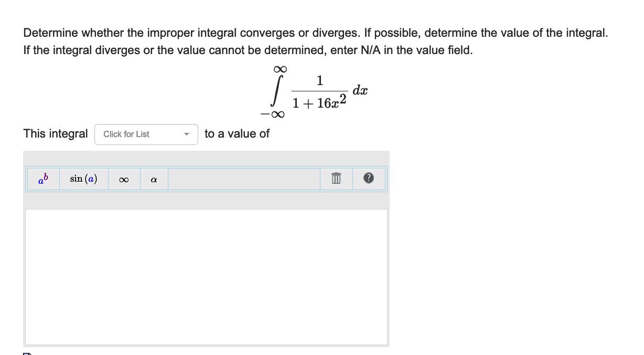Click the delete button in the equation toolbar
Screen dimensions: 644x355
click(336, 179)
